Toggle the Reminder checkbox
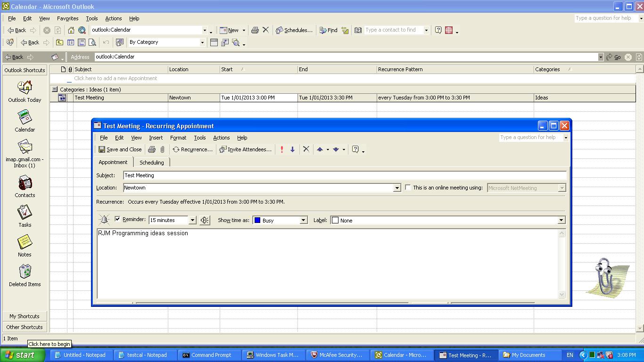Image resolution: width=644 pixels, height=362 pixels. pos(117,219)
